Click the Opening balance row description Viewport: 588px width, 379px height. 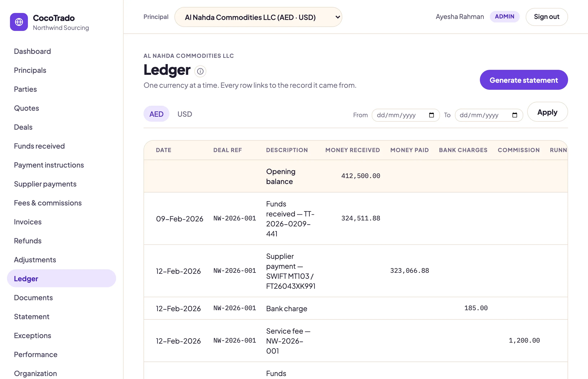point(281,176)
